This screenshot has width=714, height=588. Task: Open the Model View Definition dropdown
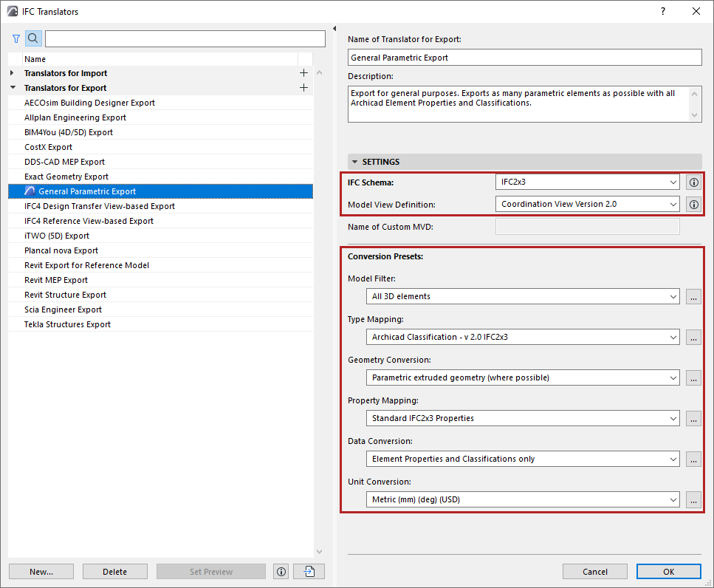[x=588, y=205]
